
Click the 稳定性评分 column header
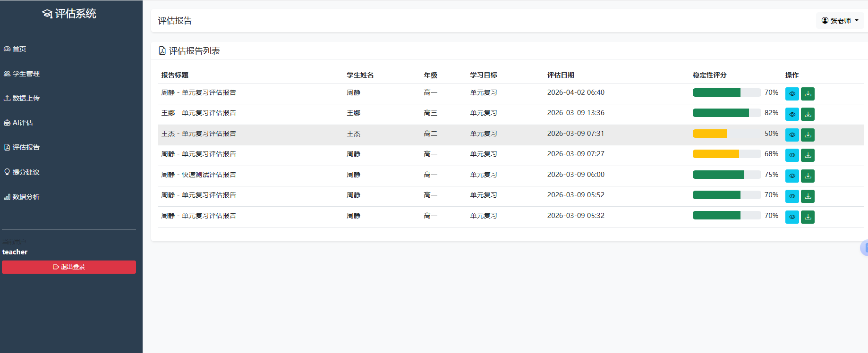coord(710,75)
